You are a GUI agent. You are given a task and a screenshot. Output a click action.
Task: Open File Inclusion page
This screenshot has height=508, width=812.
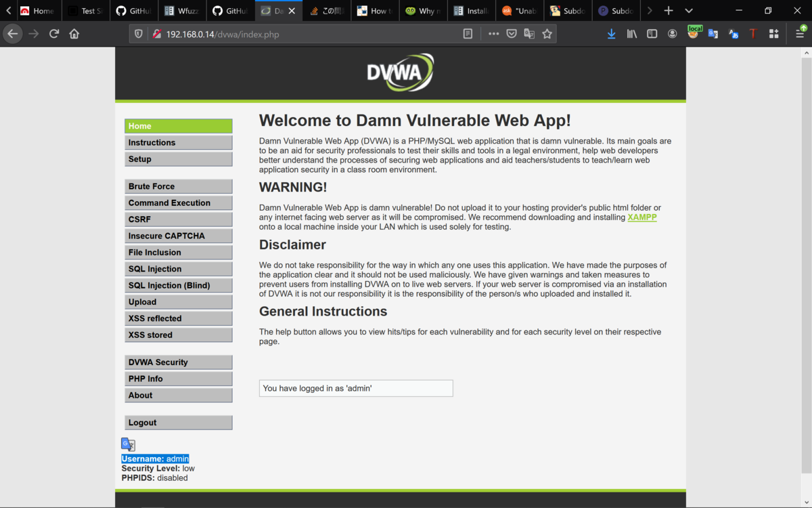(179, 252)
